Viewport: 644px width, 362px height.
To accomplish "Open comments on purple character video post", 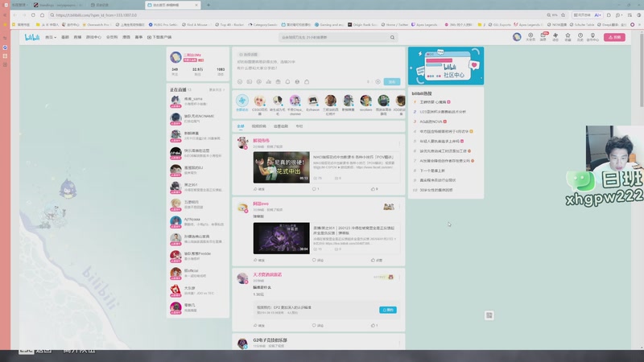I will [317, 260].
